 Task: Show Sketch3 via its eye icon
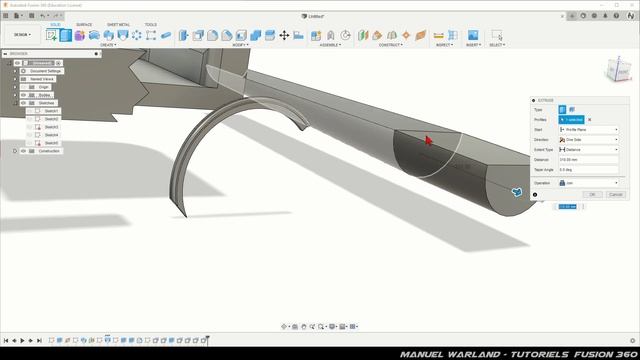coord(30,127)
